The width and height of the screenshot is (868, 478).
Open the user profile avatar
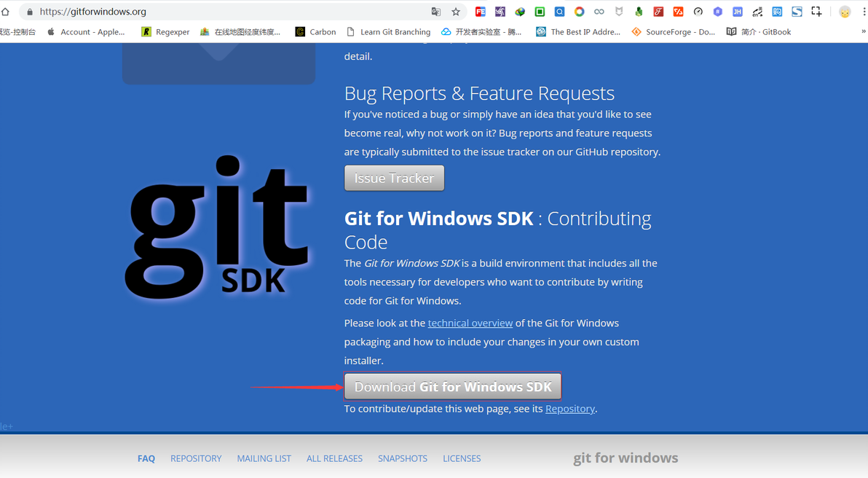tap(845, 12)
